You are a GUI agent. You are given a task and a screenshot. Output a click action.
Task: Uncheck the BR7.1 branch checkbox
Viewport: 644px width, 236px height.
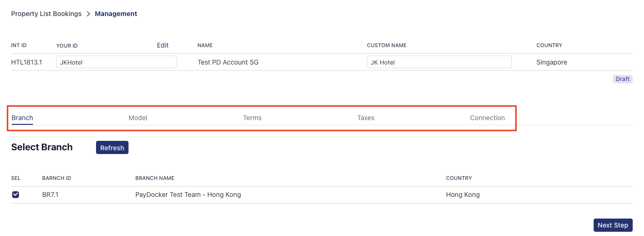(16, 195)
